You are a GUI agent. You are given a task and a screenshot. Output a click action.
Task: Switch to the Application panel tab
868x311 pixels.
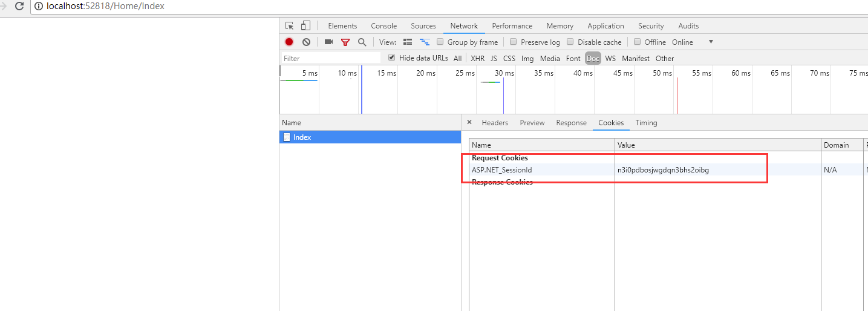605,26
